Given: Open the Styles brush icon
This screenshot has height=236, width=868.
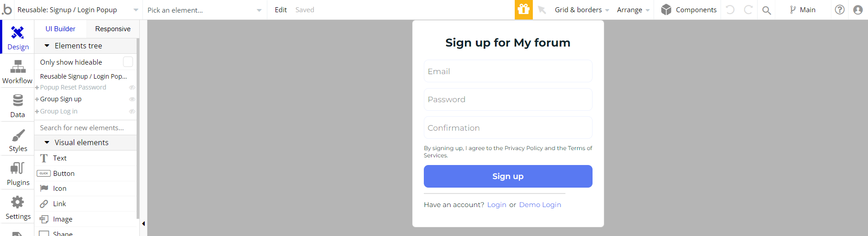Looking at the screenshot, I should pos(18,135).
